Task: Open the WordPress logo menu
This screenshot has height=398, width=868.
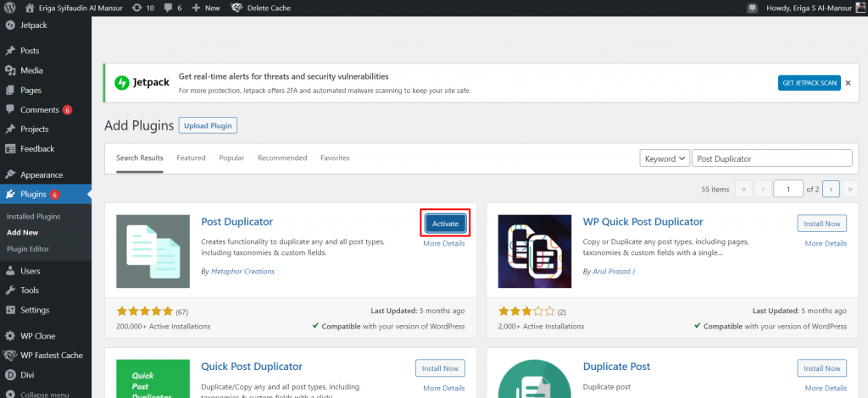Action: coord(9,8)
